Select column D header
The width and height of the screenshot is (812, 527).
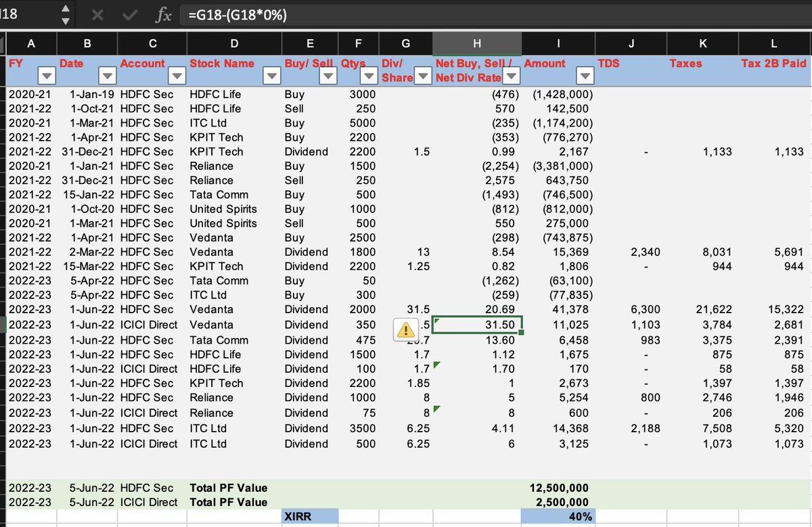click(x=234, y=44)
